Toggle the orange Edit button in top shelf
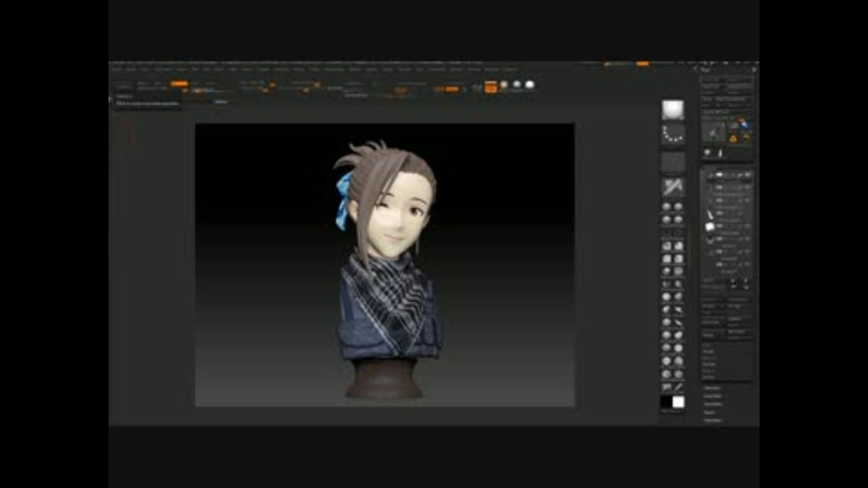The image size is (868, 488). pos(179,83)
